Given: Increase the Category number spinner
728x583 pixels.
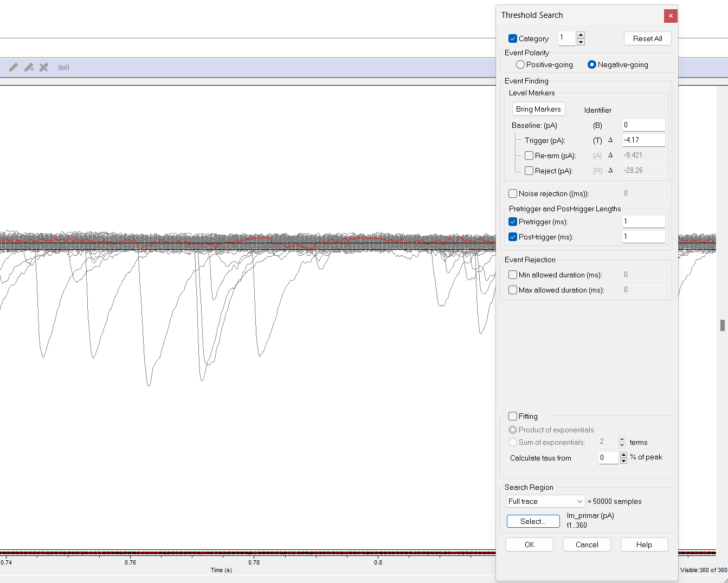Looking at the screenshot, I should pyautogui.click(x=581, y=35).
